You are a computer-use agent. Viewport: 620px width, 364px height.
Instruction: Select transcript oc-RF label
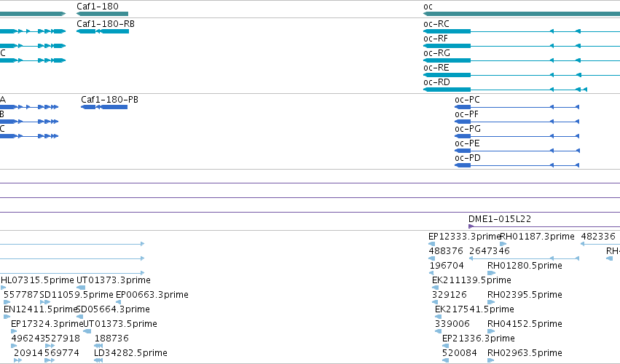pyautogui.click(x=436, y=39)
